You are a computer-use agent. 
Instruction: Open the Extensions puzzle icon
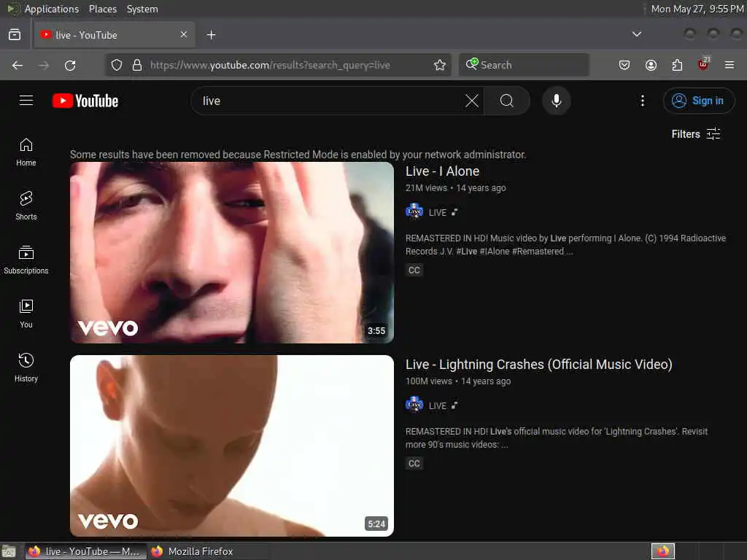tap(677, 65)
